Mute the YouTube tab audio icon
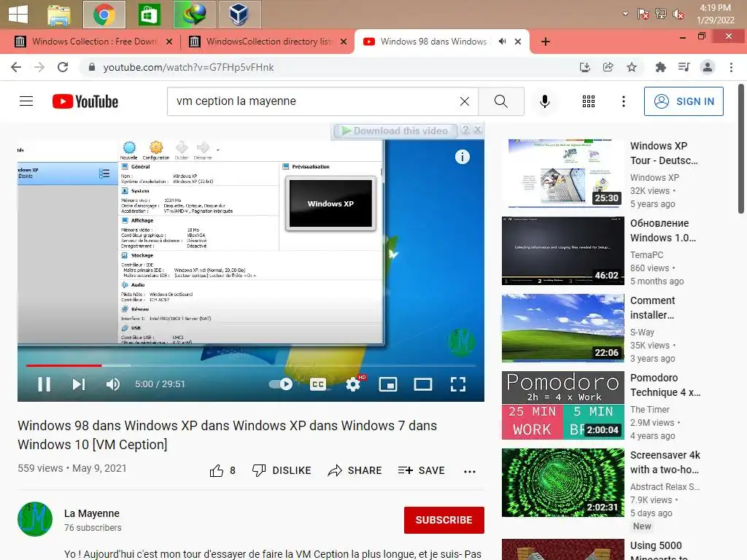747x560 pixels. pos(502,42)
